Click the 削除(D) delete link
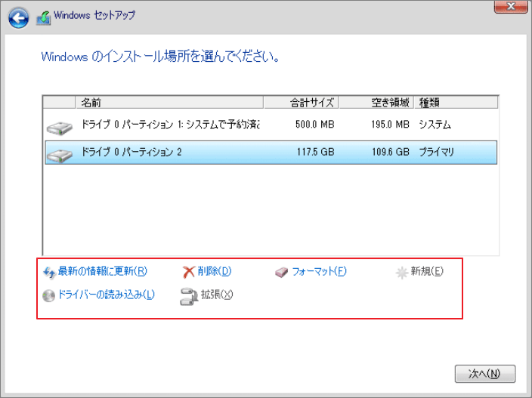This screenshot has height=398, width=532. pos(215,271)
